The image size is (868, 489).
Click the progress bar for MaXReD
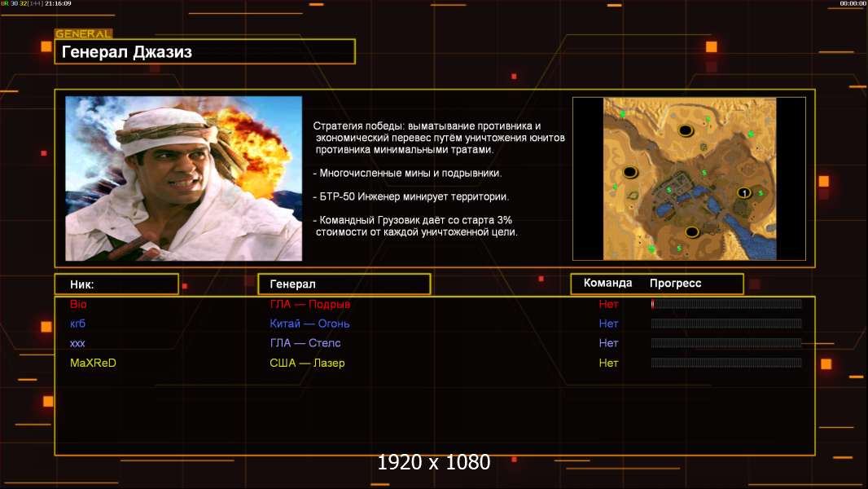point(726,363)
